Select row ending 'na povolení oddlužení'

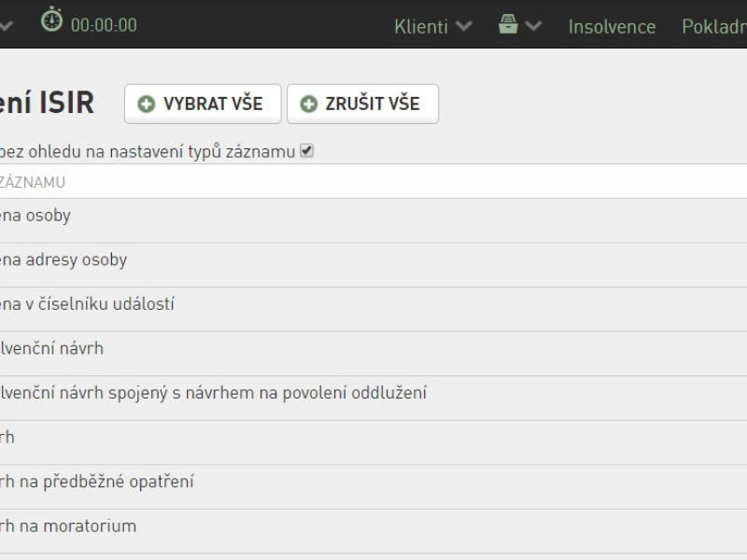373,398
